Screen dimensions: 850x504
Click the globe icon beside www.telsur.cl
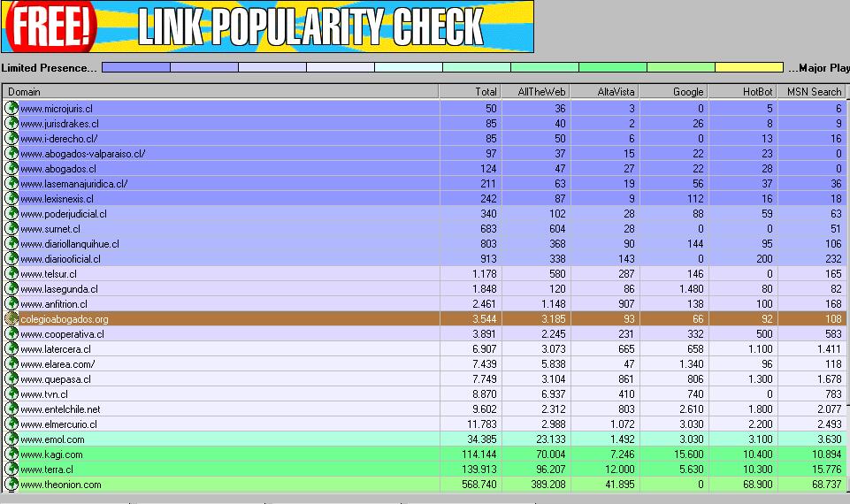click(11, 274)
